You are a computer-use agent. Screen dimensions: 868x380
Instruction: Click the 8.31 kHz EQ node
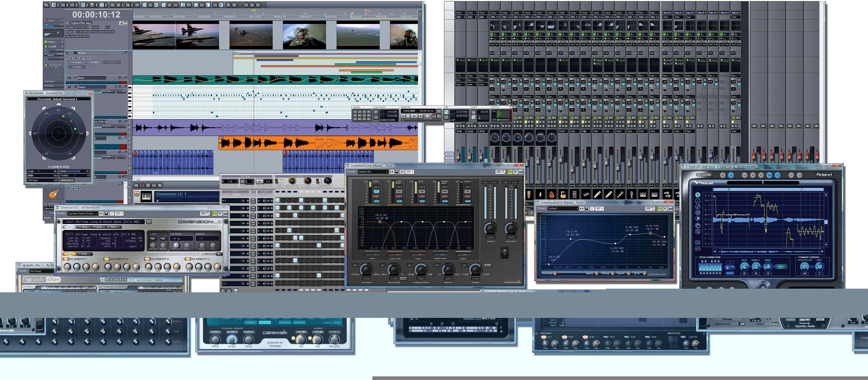pyautogui.click(x=650, y=233)
